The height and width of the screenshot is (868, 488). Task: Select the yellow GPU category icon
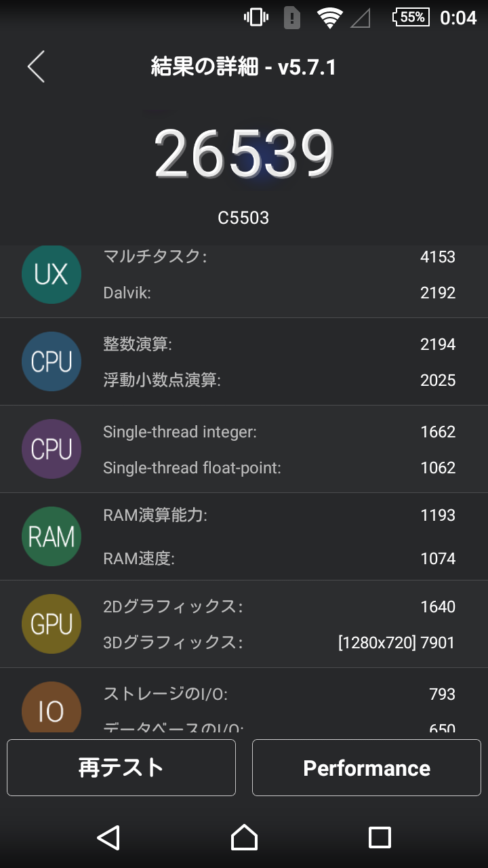click(51, 624)
